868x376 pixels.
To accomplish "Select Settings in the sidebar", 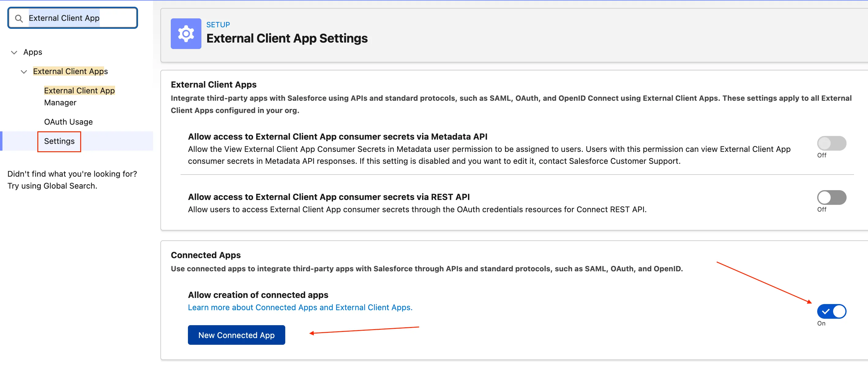I will [x=59, y=141].
